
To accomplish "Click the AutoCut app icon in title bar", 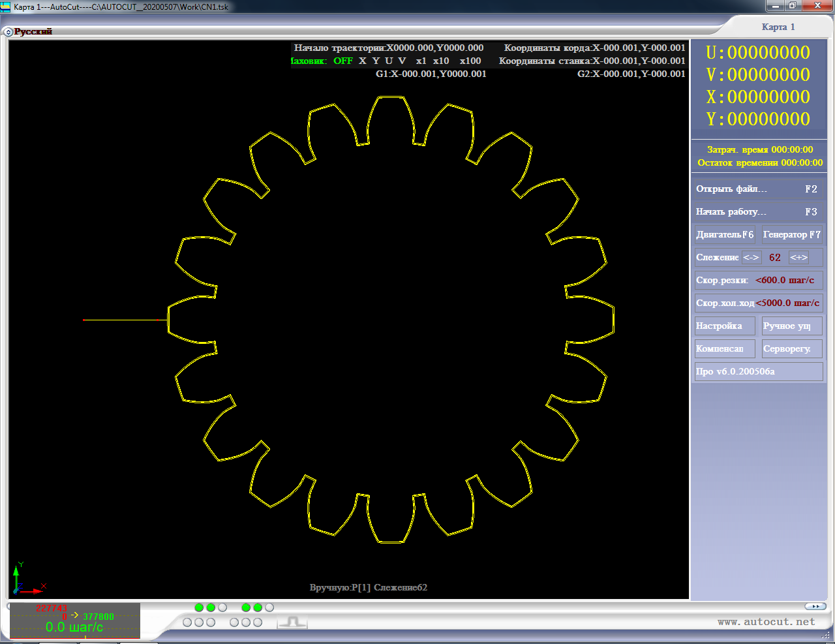I will (x=6, y=7).
